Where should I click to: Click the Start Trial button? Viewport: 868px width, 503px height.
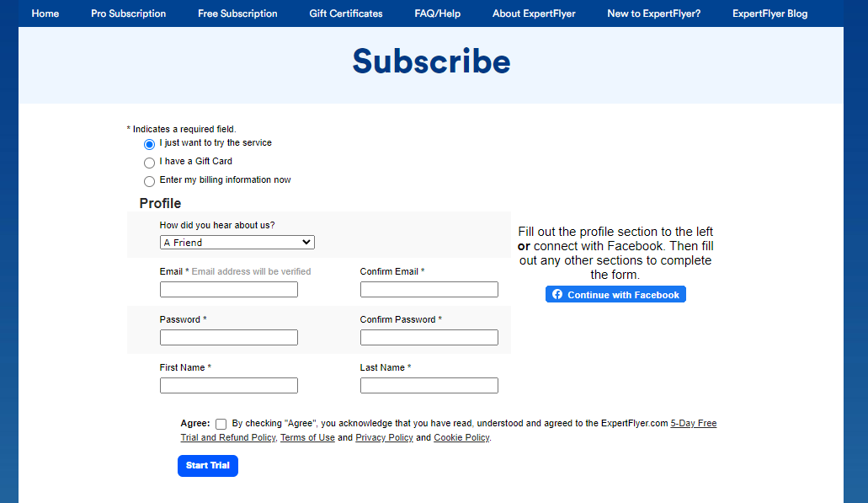pyautogui.click(x=208, y=466)
